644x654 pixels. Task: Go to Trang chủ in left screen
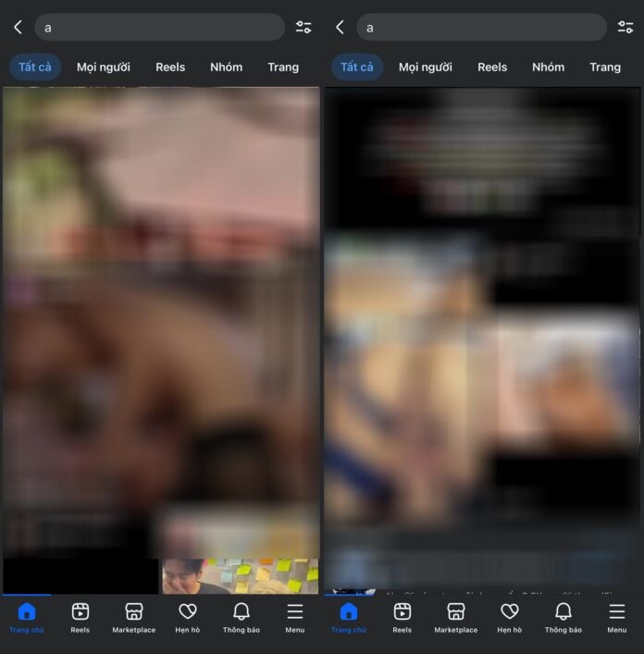[x=27, y=617]
